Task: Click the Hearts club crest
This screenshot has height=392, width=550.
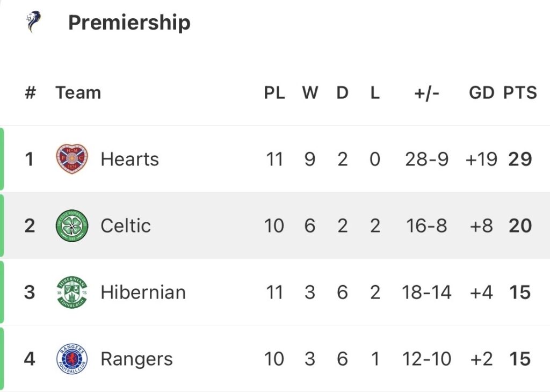Action: click(72, 159)
